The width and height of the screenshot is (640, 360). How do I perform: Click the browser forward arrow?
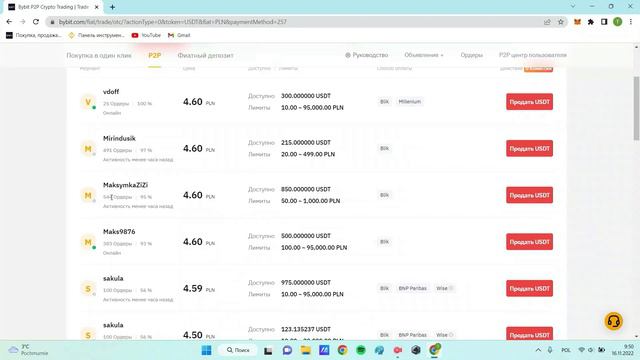22,22
